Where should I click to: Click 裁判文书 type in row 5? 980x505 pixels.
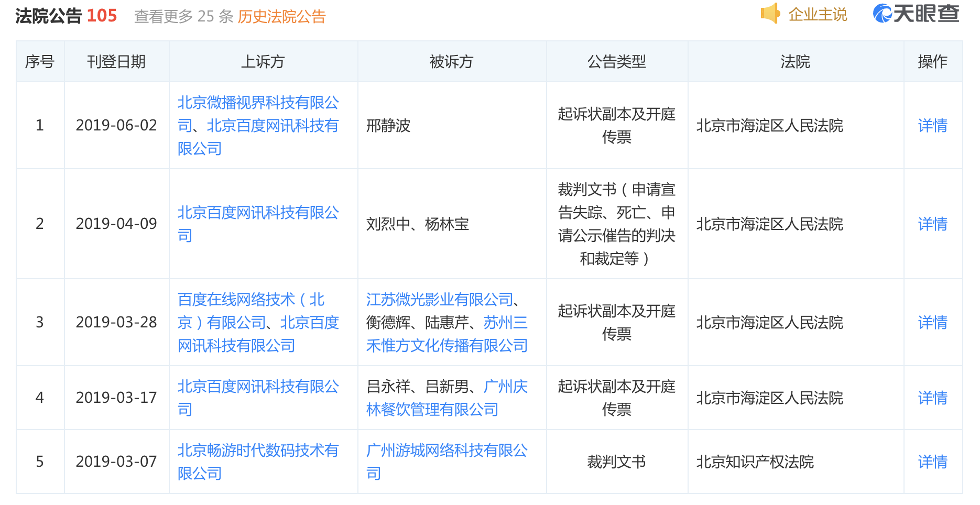(617, 462)
